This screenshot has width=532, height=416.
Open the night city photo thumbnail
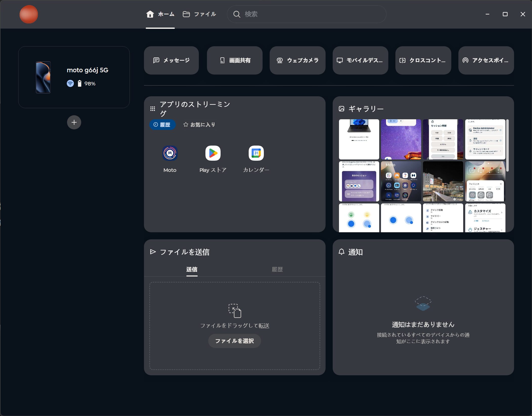click(443, 181)
